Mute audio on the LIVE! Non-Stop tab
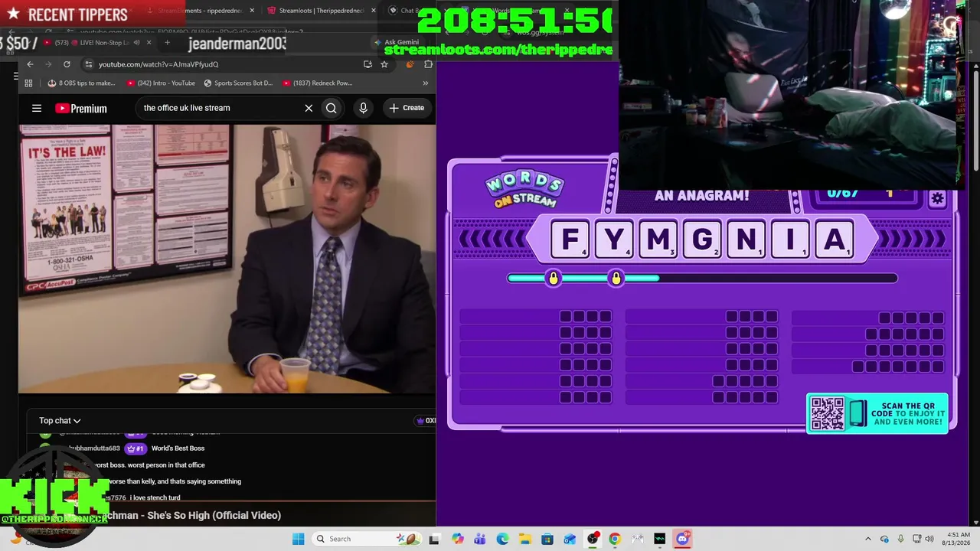This screenshot has height=551, width=980. point(136,43)
